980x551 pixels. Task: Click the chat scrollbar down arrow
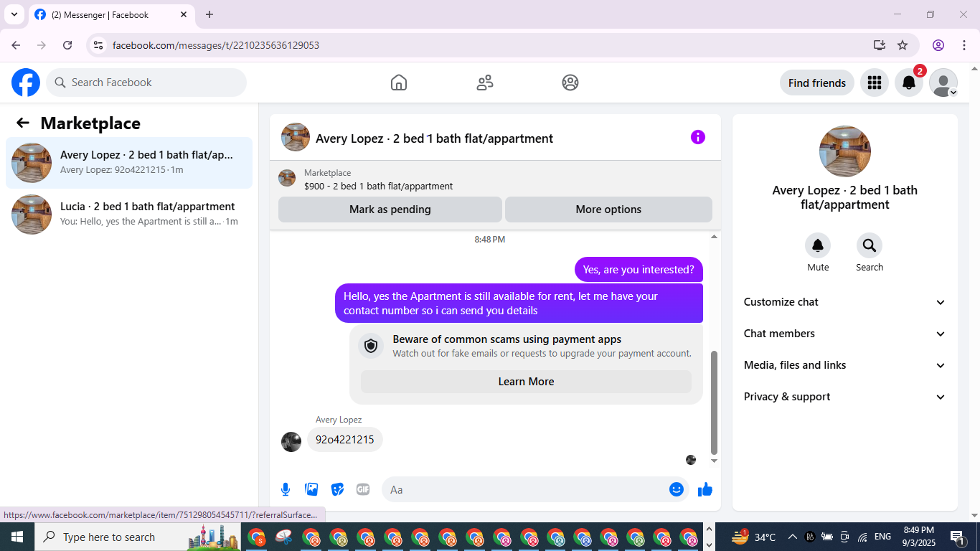click(x=714, y=461)
